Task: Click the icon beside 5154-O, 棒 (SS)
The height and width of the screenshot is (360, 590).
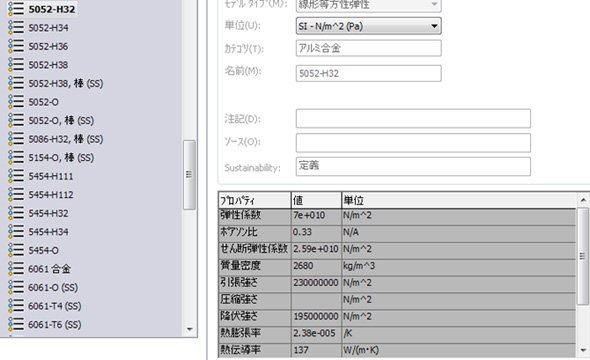Action: (x=16, y=158)
